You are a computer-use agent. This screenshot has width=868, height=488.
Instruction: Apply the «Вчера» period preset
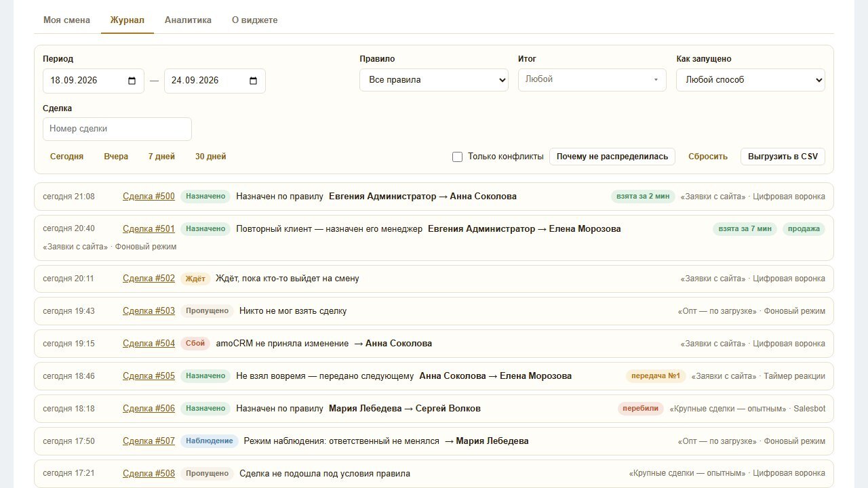click(x=116, y=157)
